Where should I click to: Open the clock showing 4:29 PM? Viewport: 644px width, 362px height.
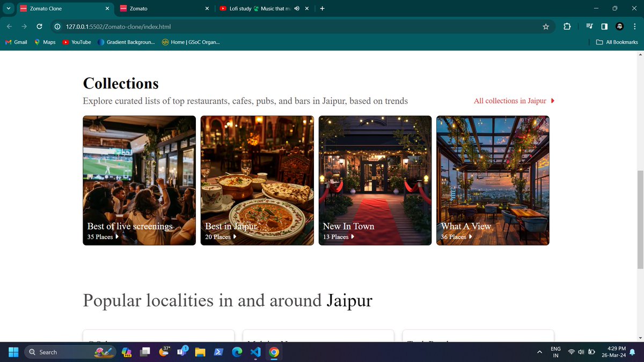pyautogui.click(x=614, y=352)
